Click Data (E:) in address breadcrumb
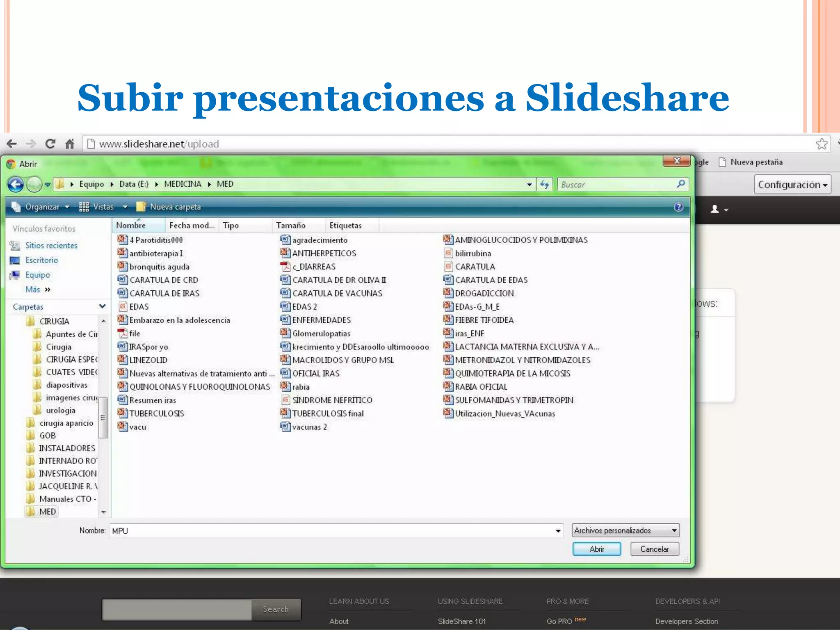Image resolution: width=840 pixels, height=630 pixels. click(134, 184)
